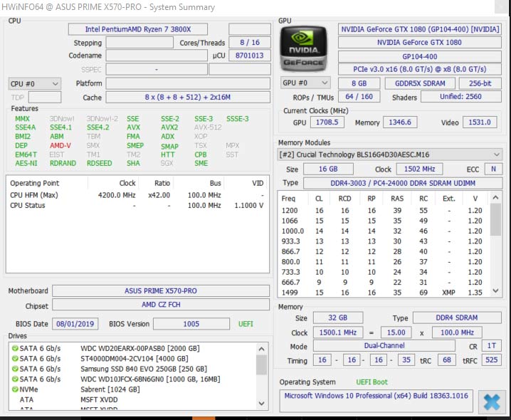Select the BIOS Version 1005 field

(190, 324)
